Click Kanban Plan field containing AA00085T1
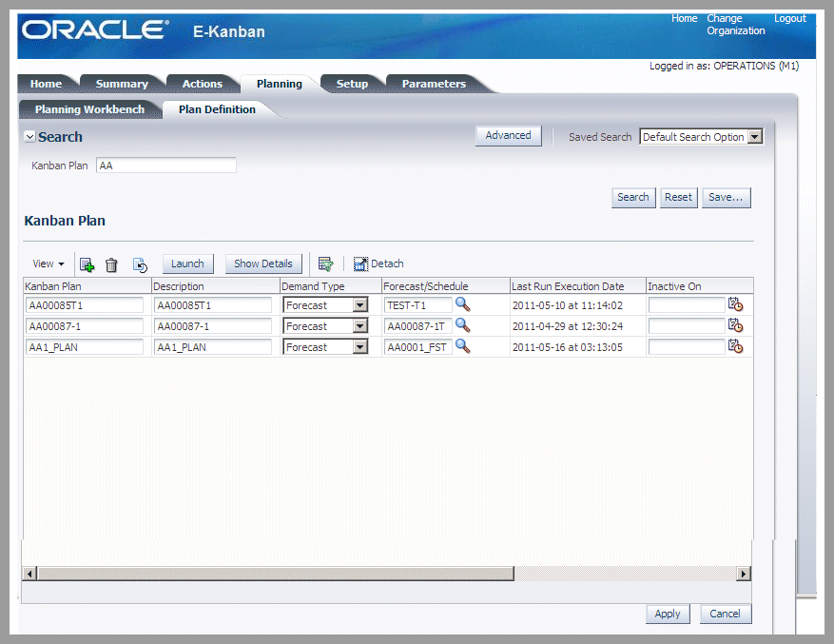The image size is (834, 644). 85,305
